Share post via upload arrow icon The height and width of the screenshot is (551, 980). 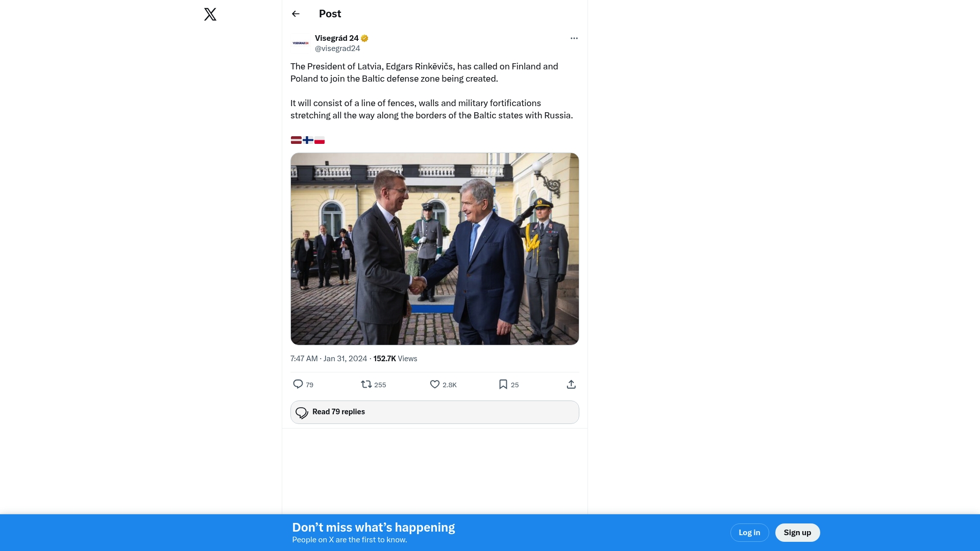pyautogui.click(x=571, y=384)
